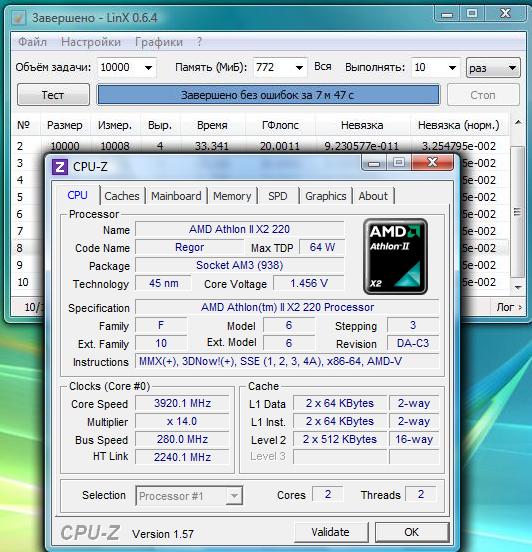Click the Socket AM3 (938) package field
The image size is (532, 552).
(x=239, y=265)
